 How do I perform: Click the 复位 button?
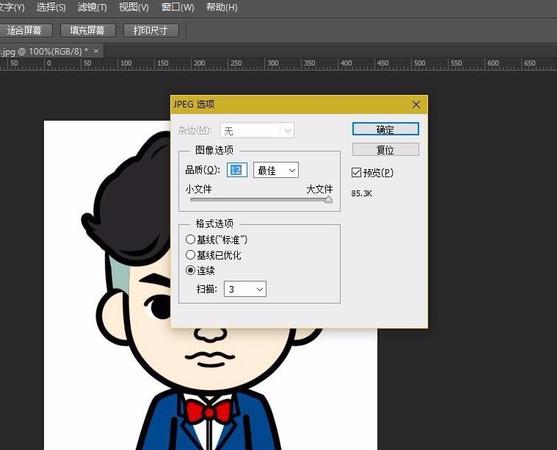pyautogui.click(x=385, y=150)
